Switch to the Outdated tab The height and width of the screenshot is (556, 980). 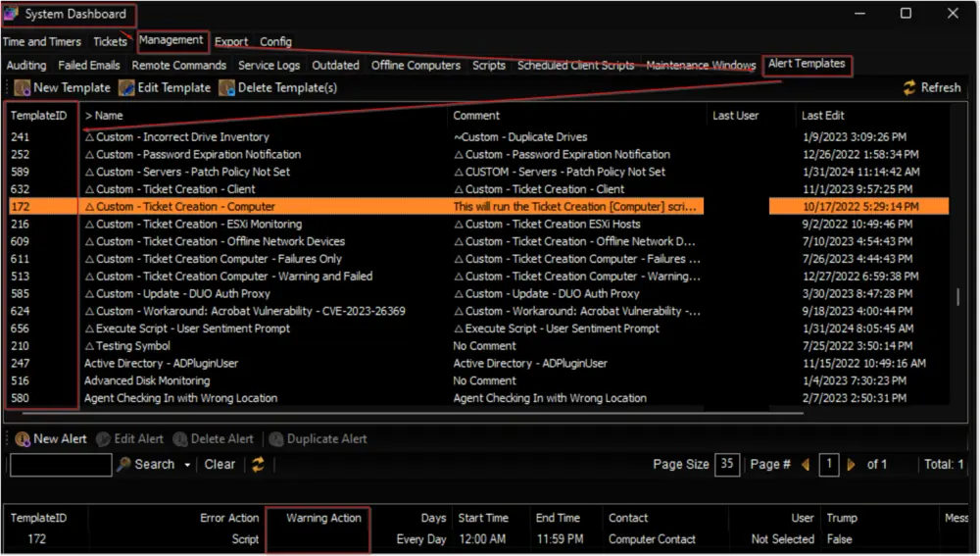click(335, 65)
